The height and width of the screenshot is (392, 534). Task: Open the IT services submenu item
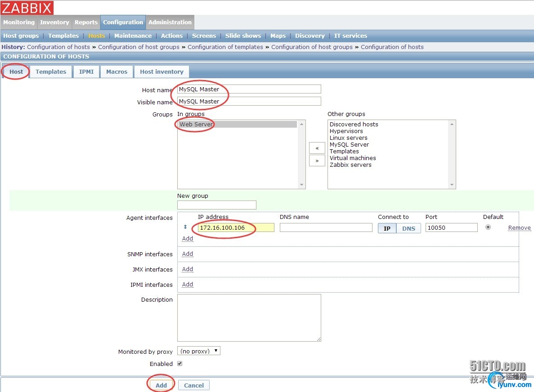[x=350, y=36]
